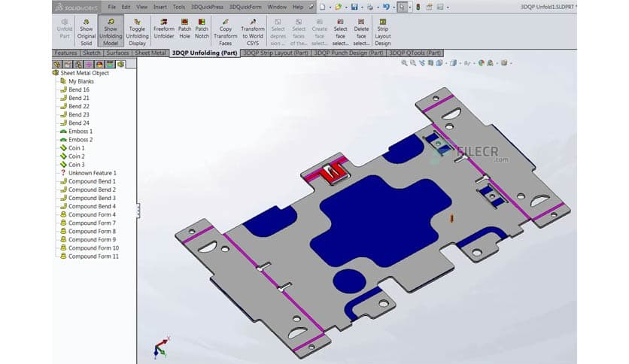Click the Unfold Part tool
Image resolution: width=629 pixels, height=364 pixels.
65,32
